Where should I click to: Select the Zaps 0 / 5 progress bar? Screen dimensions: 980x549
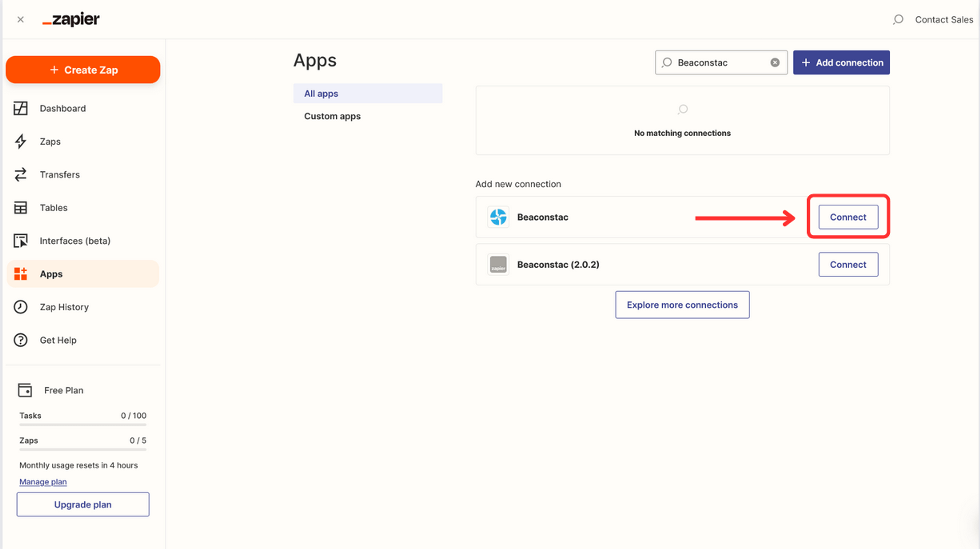pos(83,450)
